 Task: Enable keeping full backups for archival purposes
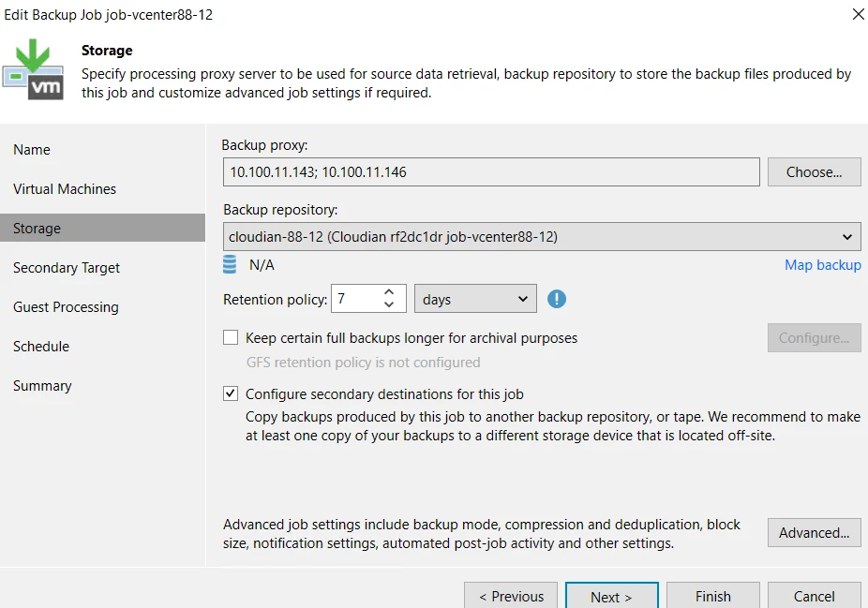[x=231, y=338]
